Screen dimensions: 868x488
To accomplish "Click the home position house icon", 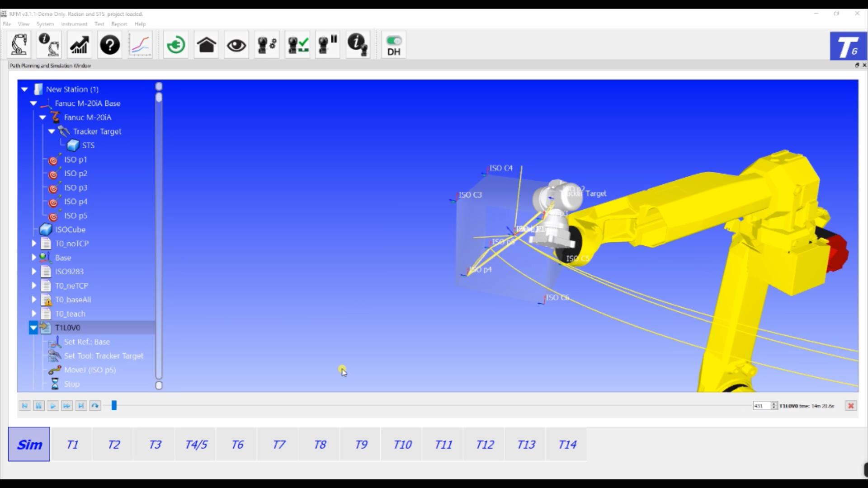I will 206,45.
